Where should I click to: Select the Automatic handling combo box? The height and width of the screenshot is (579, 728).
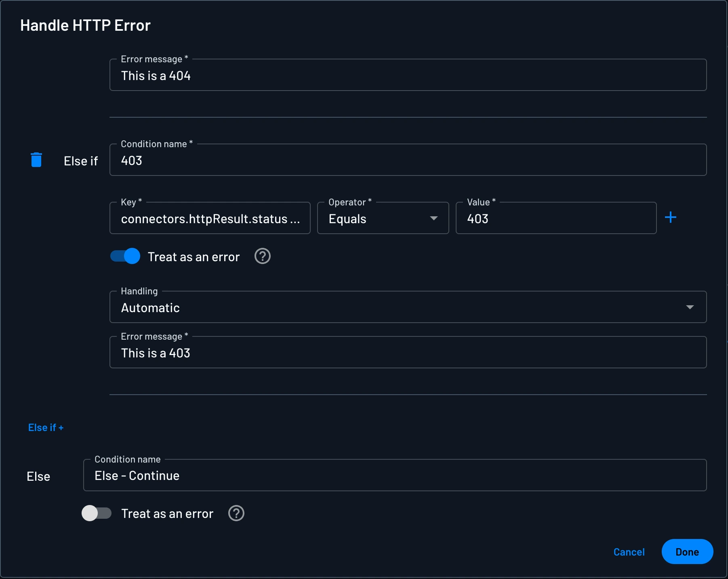click(x=407, y=307)
